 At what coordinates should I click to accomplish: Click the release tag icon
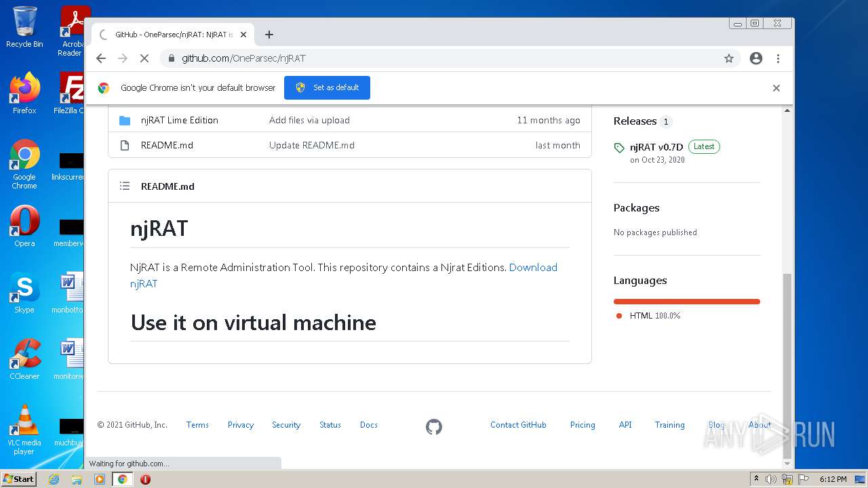click(x=619, y=148)
